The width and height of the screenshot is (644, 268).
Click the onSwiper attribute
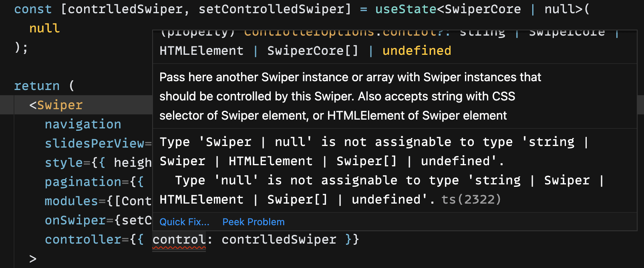pyautogui.click(x=75, y=220)
